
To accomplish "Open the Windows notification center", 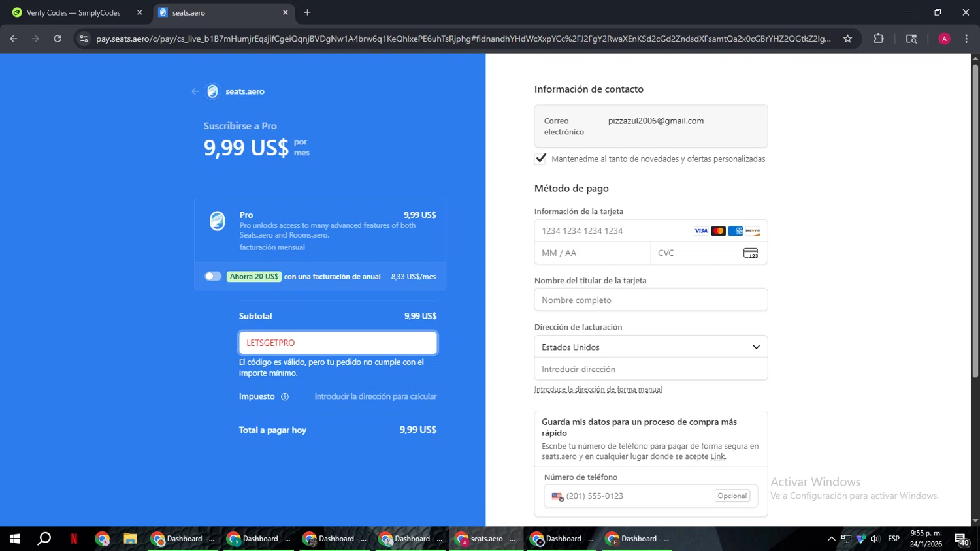I will tap(962, 539).
